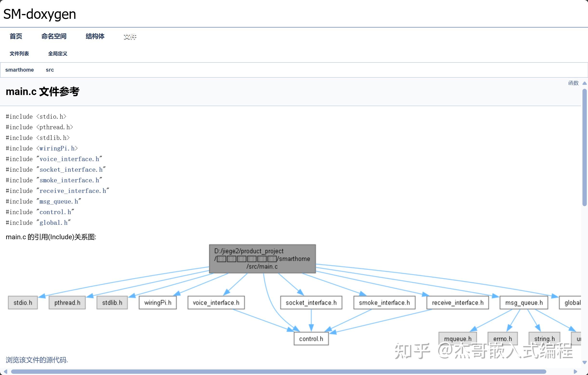Select the 文件列表 sub-tab

click(x=20, y=54)
